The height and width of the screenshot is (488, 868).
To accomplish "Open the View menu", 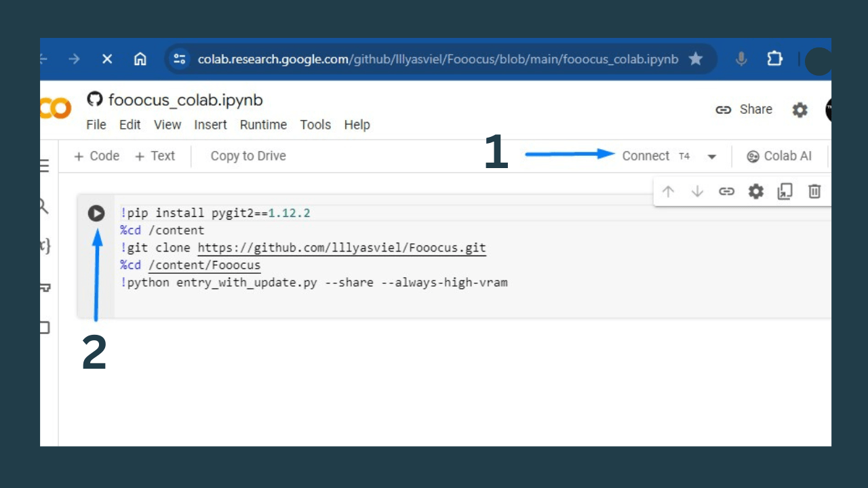I will [x=167, y=125].
